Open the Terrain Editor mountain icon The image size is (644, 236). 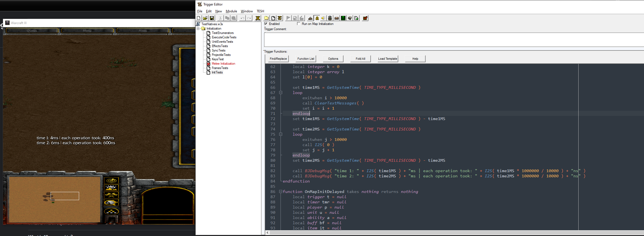point(310,18)
